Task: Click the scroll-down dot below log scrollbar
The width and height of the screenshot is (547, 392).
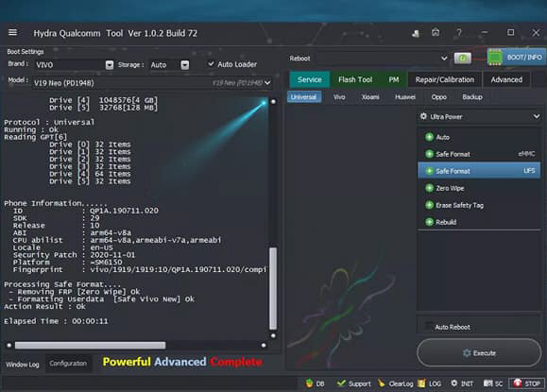Action: pyautogui.click(x=274, y=335)
